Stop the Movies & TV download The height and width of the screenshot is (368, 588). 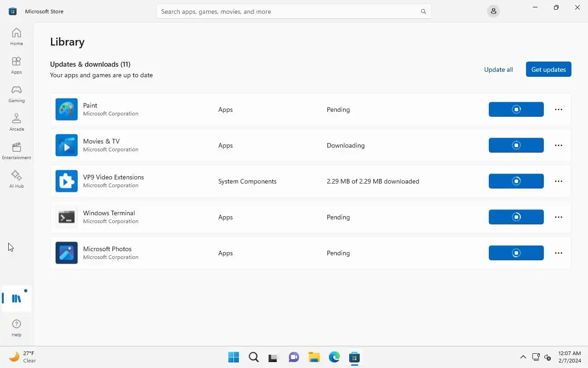point(516,145)
